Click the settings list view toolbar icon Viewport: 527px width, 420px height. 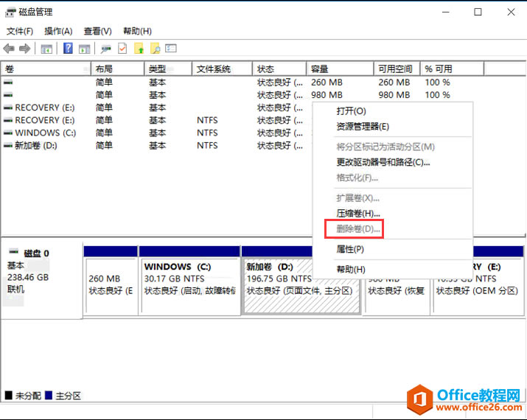coord(171,49)
